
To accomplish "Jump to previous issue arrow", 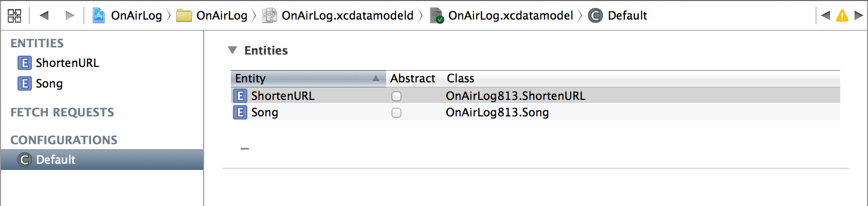I will (826, 15).
